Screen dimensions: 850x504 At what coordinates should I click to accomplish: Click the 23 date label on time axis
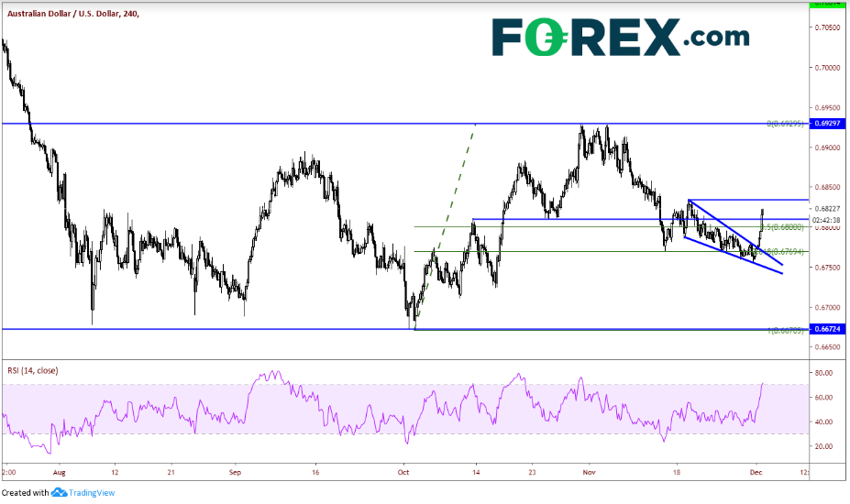pos(533,473)
